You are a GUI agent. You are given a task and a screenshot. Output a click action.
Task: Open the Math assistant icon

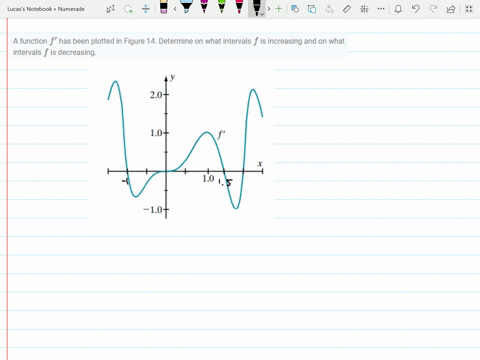[x=364, y=9]
